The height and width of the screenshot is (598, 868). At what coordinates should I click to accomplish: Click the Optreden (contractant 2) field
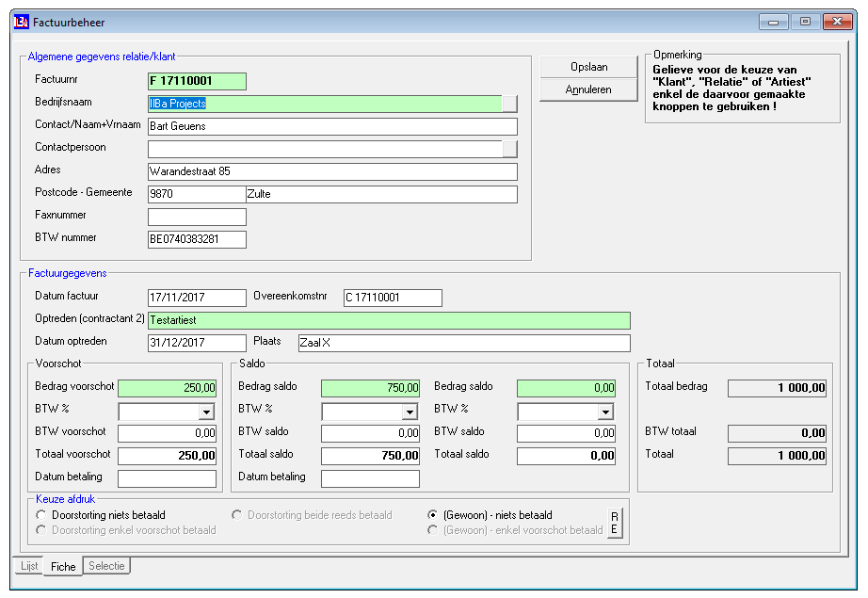(x=389, y=320)
